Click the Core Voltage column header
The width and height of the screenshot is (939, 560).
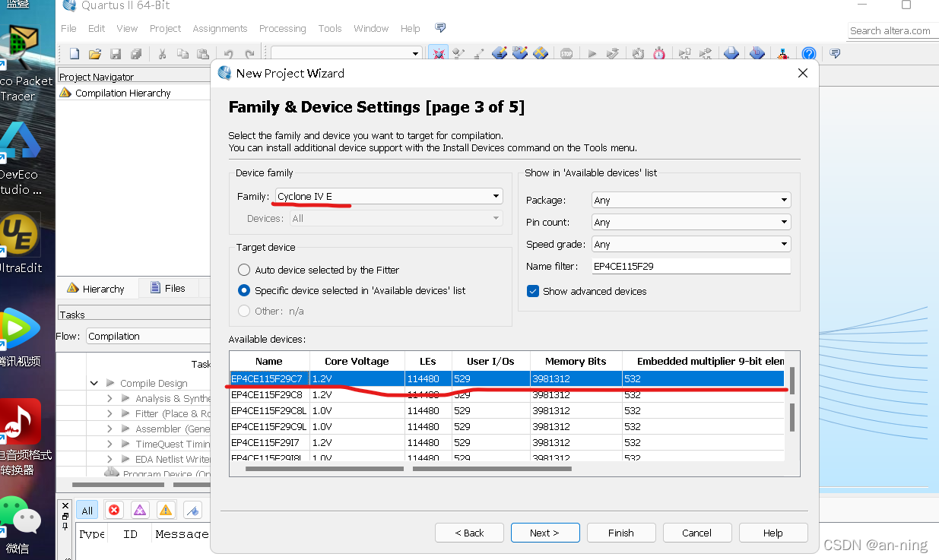tap(357, 361)
